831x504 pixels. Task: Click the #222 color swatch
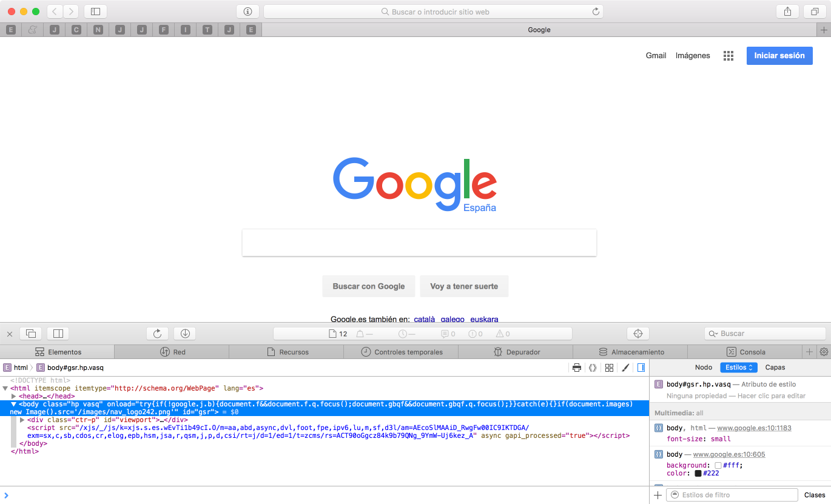coord(698,473)
